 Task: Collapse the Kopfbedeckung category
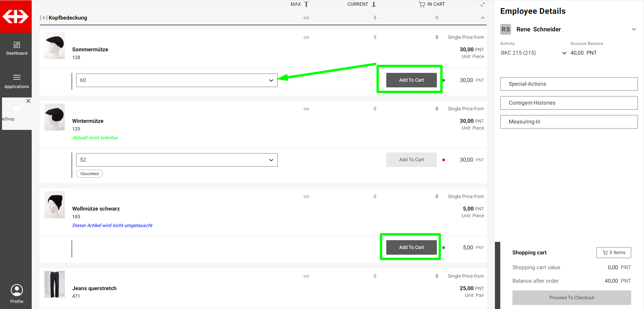(483, 18)
